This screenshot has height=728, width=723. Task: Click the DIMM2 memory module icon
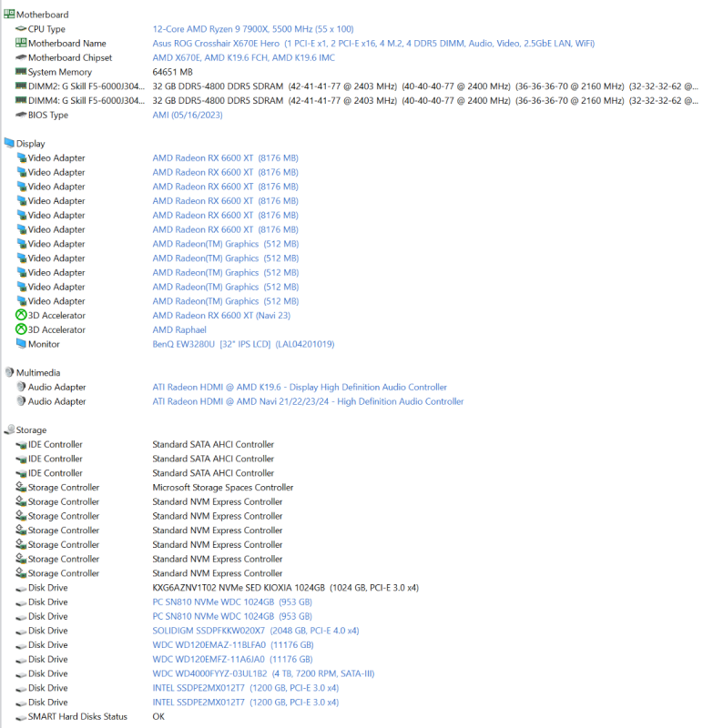tap(21, 86)
